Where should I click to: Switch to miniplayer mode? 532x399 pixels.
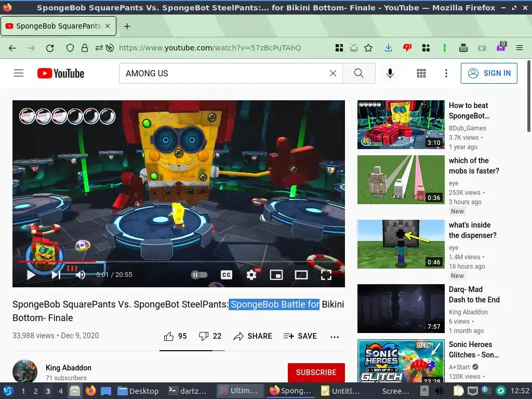276,275
